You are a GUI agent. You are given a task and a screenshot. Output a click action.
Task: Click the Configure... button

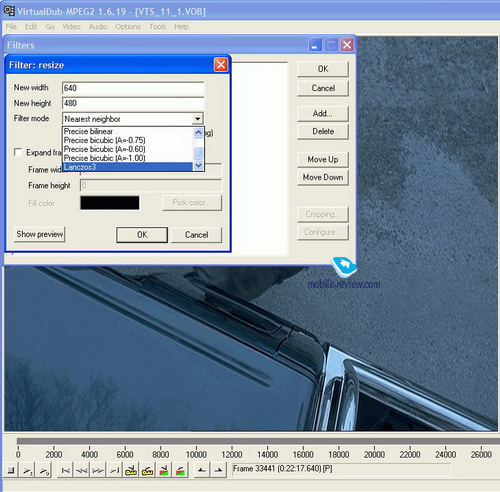coord(323,232)
